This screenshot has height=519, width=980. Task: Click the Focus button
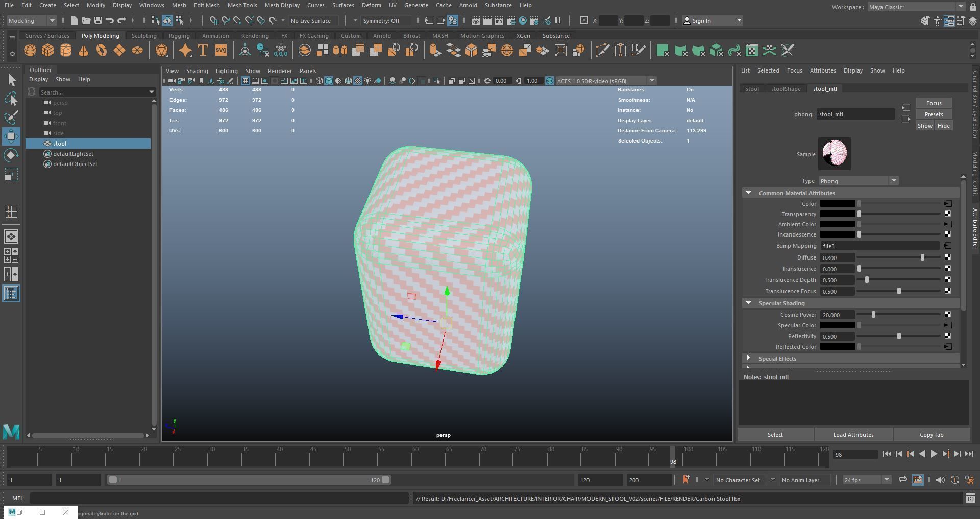pos(934,103)
